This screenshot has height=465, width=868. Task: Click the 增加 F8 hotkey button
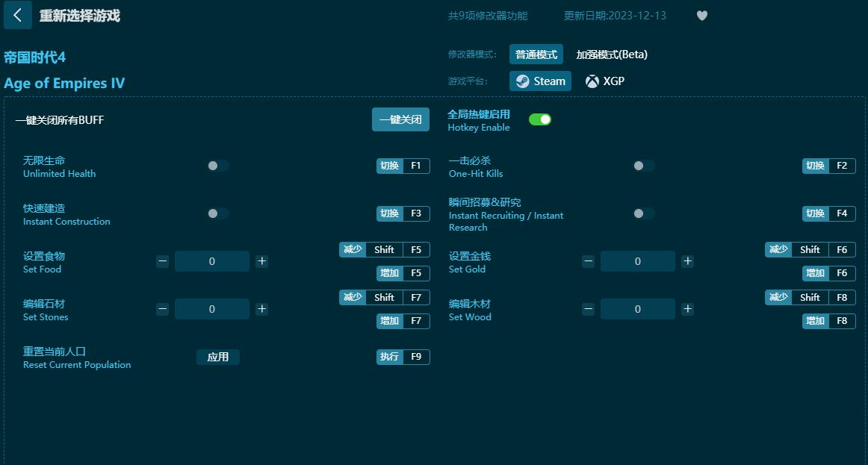coord(828,321)
